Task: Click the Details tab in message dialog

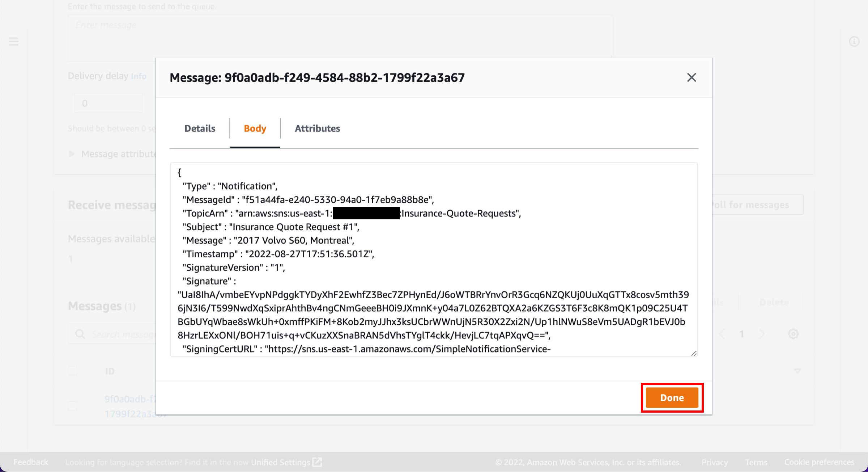Action: (x=199, y=128)
